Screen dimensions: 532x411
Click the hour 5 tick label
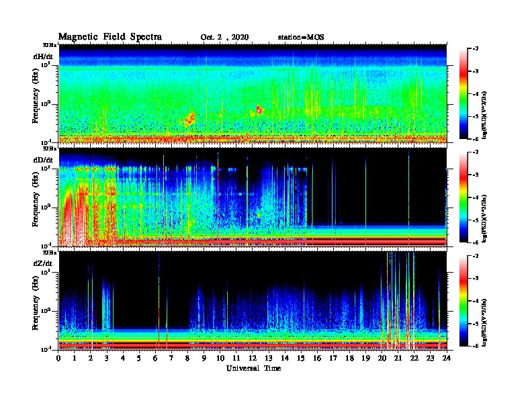(139, 358)
